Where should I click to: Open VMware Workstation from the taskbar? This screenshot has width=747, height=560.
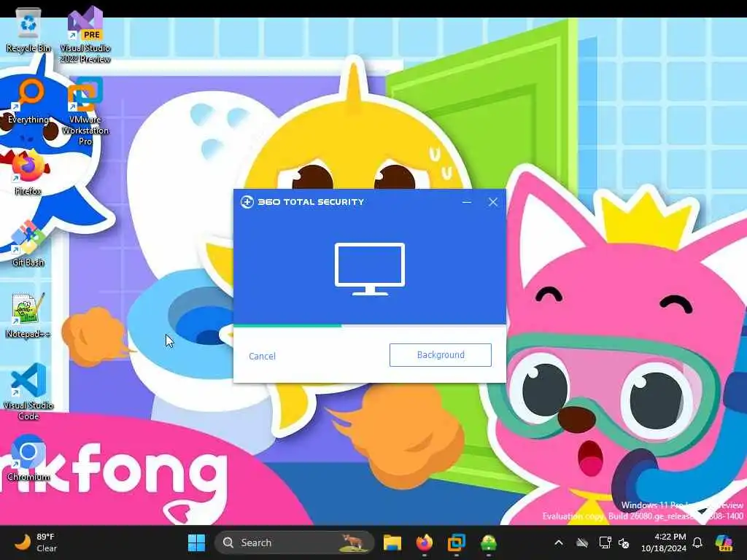point(457,542)
